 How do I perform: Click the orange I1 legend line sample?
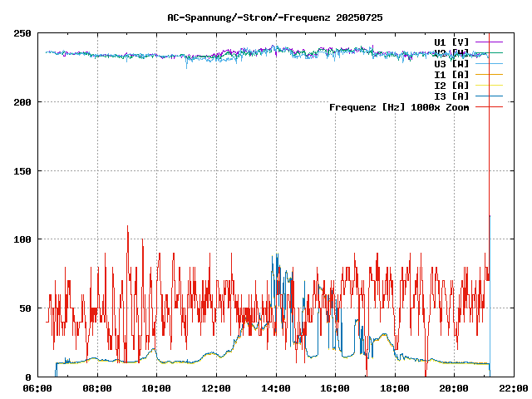(x=489, y=75)
